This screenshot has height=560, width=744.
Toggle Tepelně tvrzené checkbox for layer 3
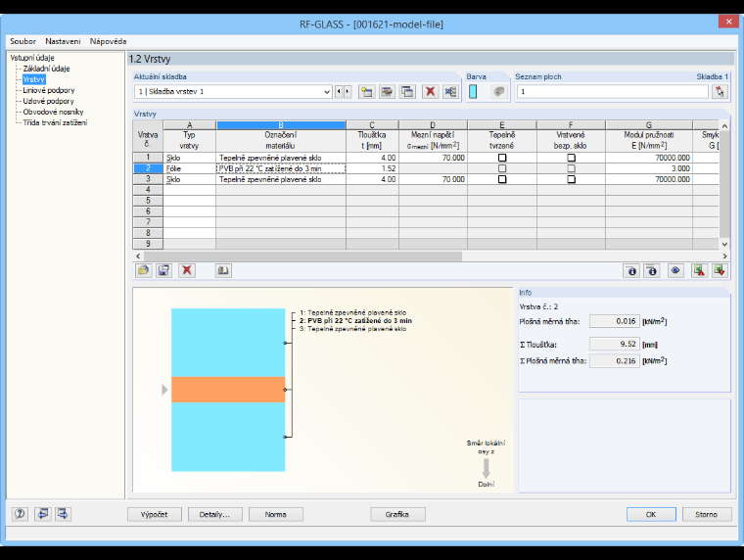pyautogui.click(x=502, y=179)
